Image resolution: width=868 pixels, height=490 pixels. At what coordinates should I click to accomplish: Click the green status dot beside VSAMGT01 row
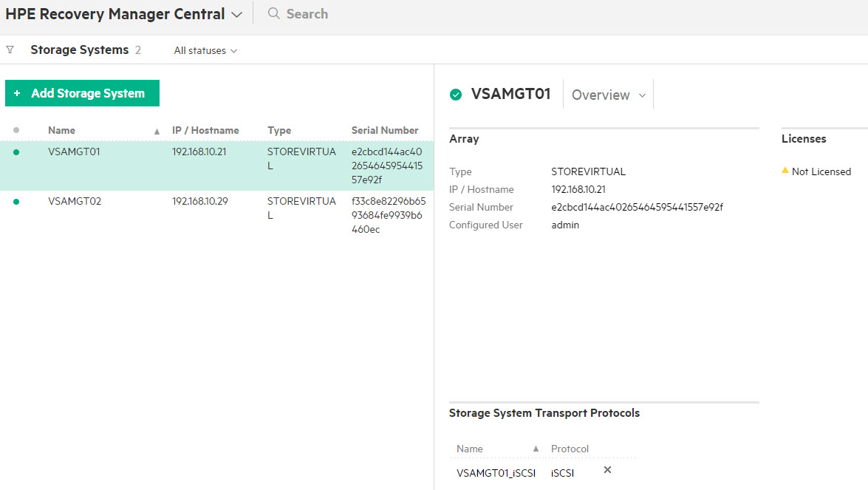coord(16,151)
